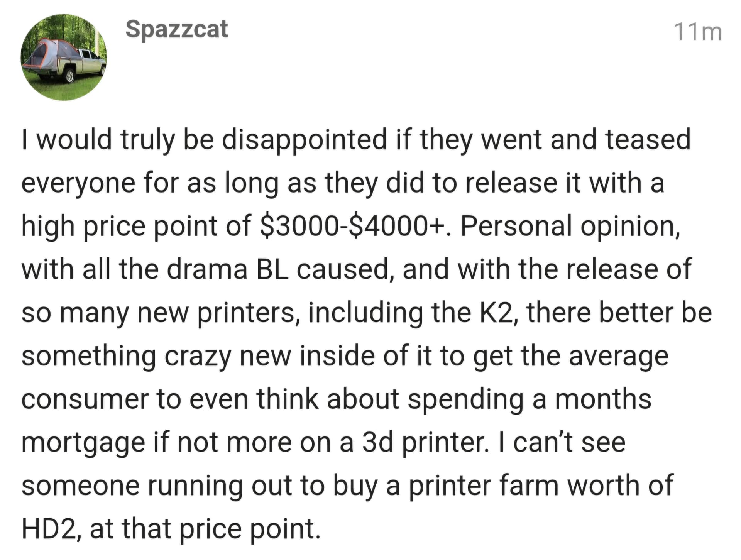Open Spazzcat's profile picture avatar
This screenshot has width=741, height=560.
coord(64,58)
